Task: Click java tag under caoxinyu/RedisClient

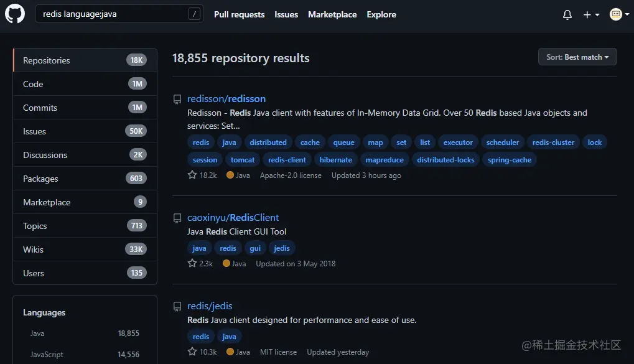Action: tap(199, 248)
